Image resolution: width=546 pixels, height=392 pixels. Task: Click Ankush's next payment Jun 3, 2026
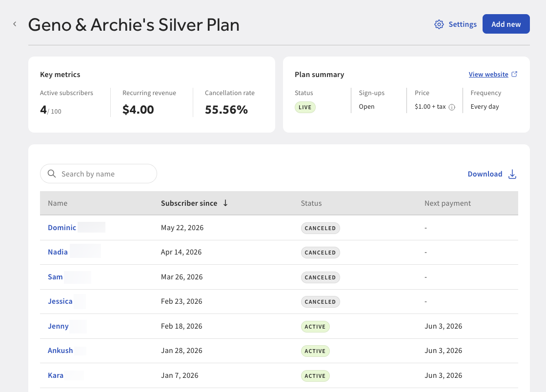point(443,350)
